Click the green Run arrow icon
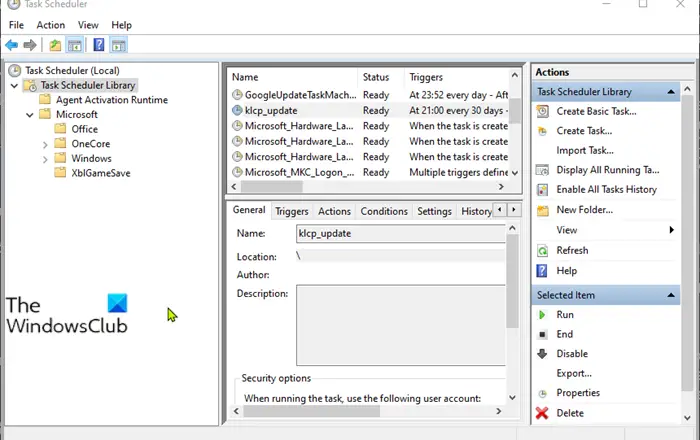 (x=542, y=315)
